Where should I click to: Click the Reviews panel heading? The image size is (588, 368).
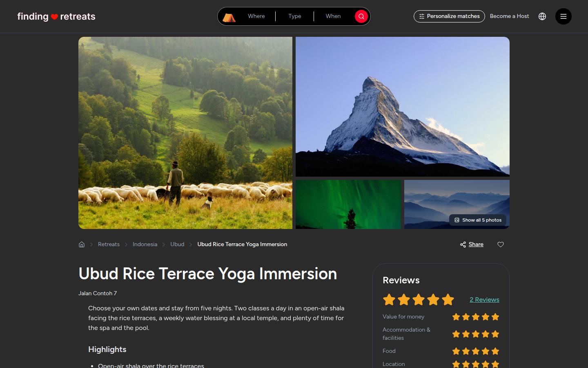coord(401,280)
